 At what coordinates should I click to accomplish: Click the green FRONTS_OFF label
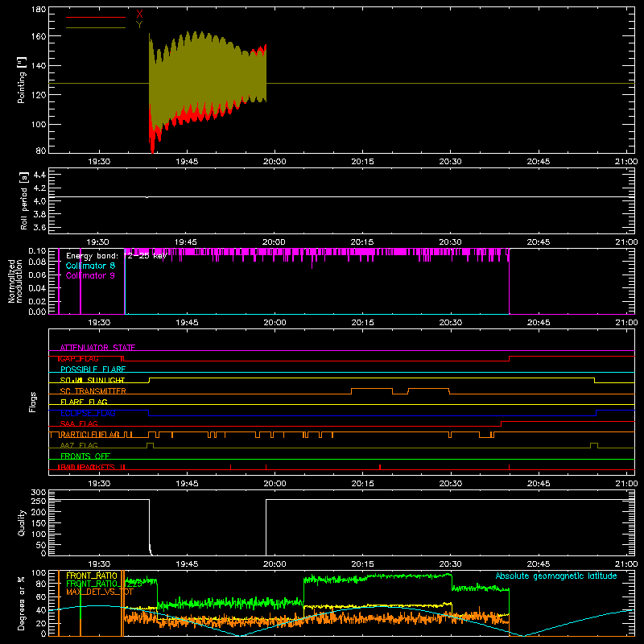(85, 456)
